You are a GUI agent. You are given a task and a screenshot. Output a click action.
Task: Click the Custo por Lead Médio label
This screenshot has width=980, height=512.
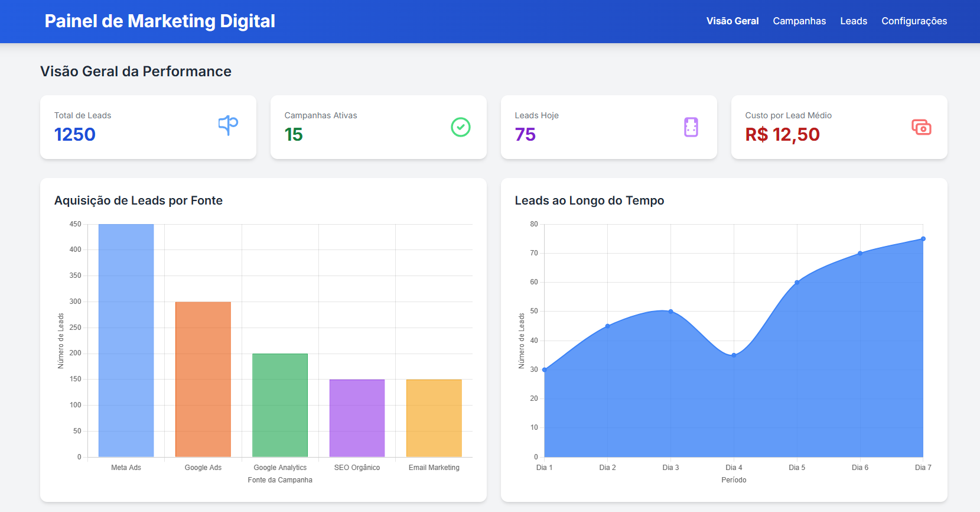tap(788, 115)
